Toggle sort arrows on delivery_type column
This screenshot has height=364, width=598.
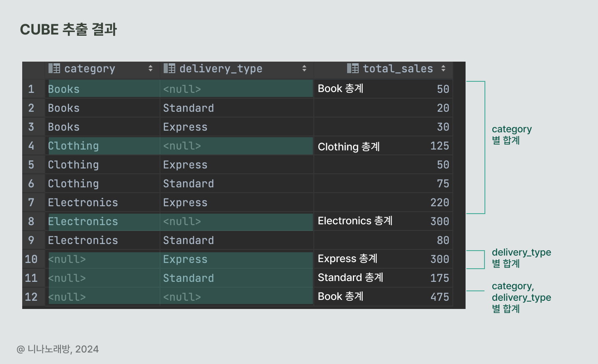[x=304, y=68]
